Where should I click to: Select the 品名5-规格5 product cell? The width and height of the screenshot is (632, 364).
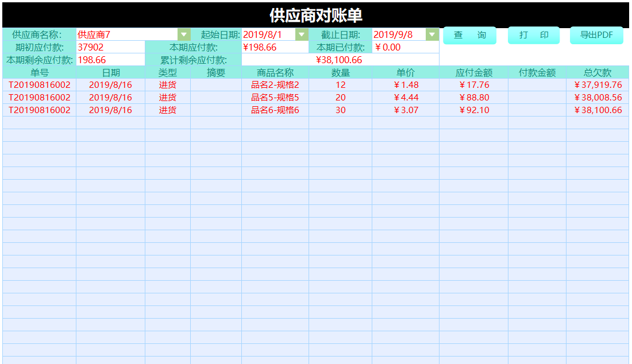(275, 97)
